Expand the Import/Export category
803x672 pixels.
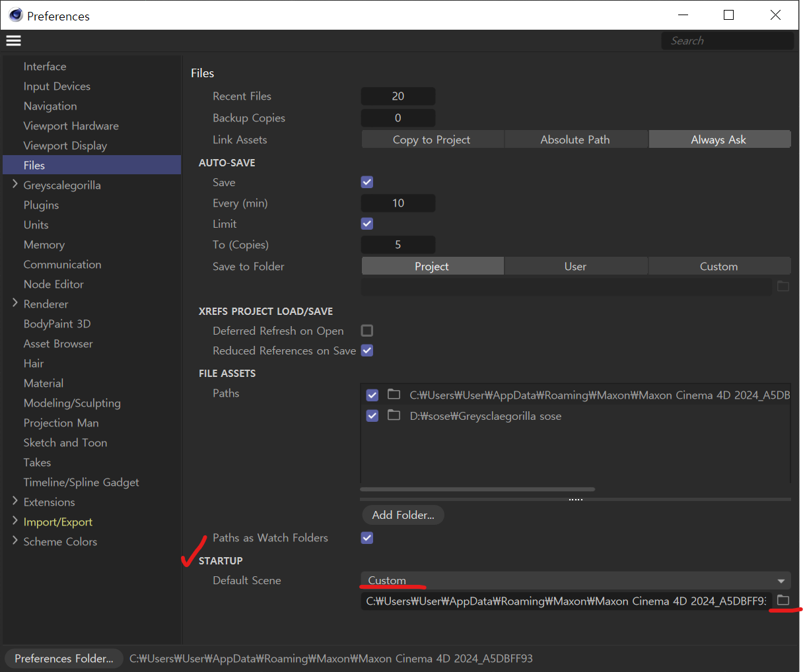(x=15, y=521)
